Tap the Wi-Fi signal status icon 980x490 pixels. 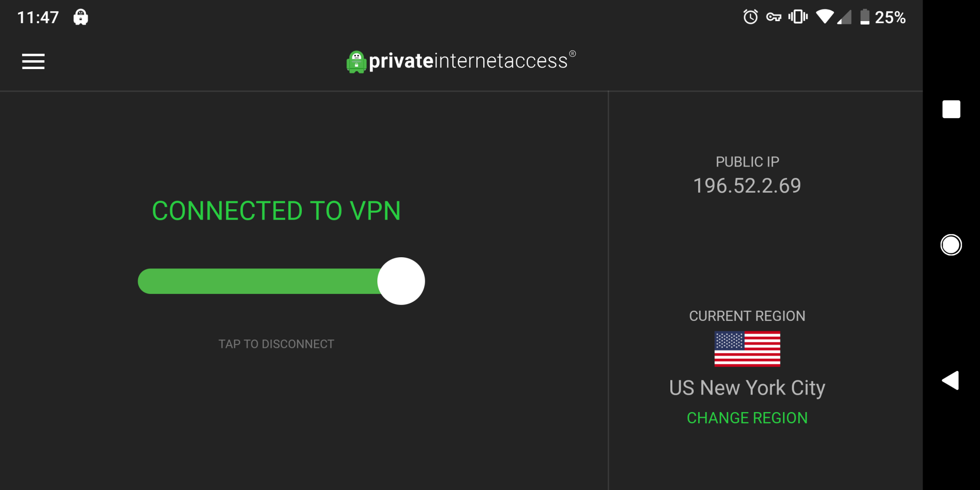pos(825,17)
